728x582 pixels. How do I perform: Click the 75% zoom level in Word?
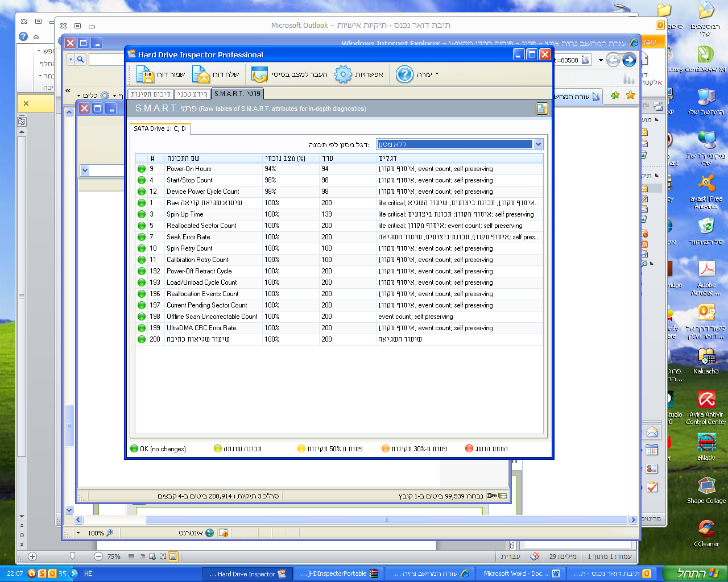(x=114, y=556)
